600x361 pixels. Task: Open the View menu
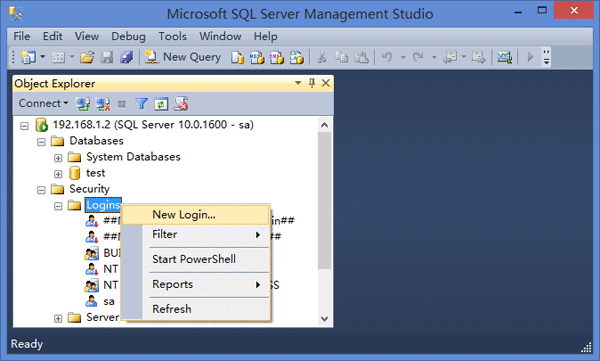(86, 36)
